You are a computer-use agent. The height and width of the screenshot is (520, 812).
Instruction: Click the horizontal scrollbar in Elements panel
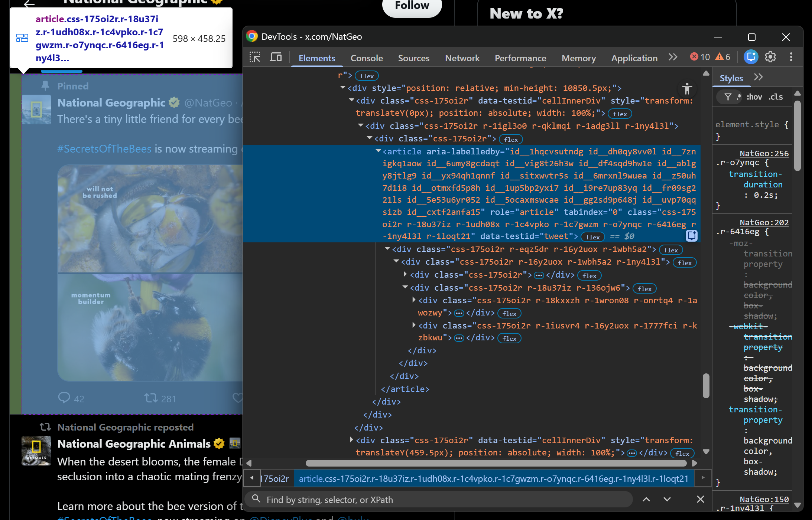click(496, 463)
